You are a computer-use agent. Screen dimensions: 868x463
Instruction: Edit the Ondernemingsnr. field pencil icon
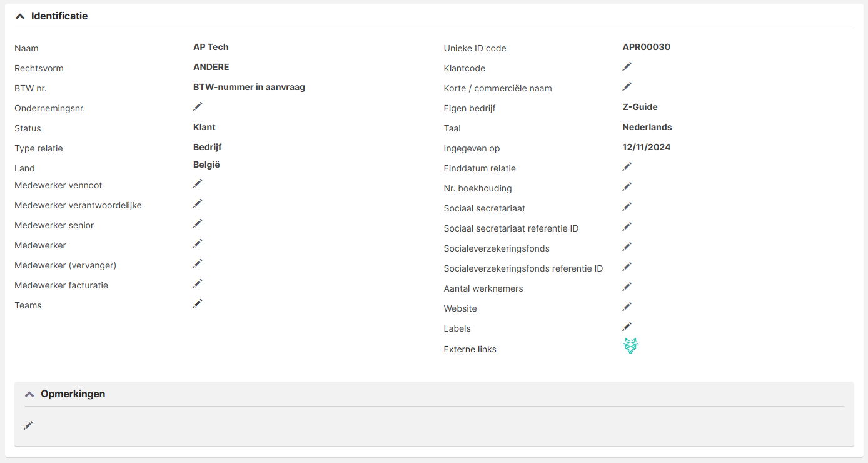[198, 106]
